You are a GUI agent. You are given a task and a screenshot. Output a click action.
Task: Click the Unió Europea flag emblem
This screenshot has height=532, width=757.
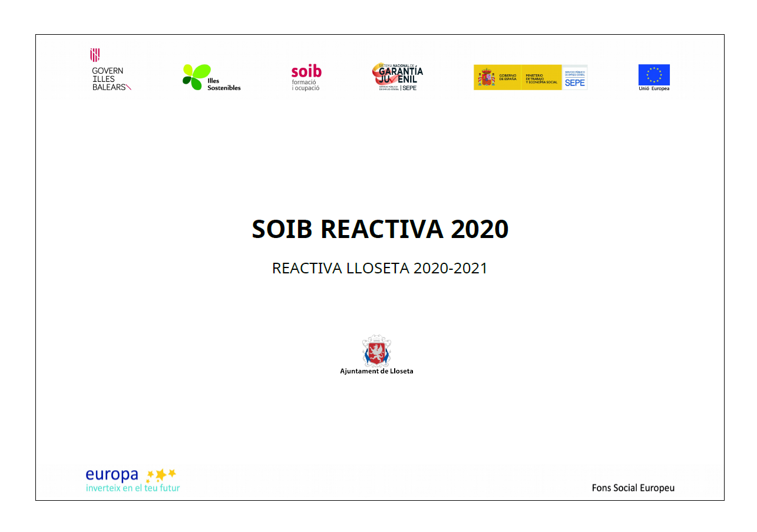[x=654, y=75]
